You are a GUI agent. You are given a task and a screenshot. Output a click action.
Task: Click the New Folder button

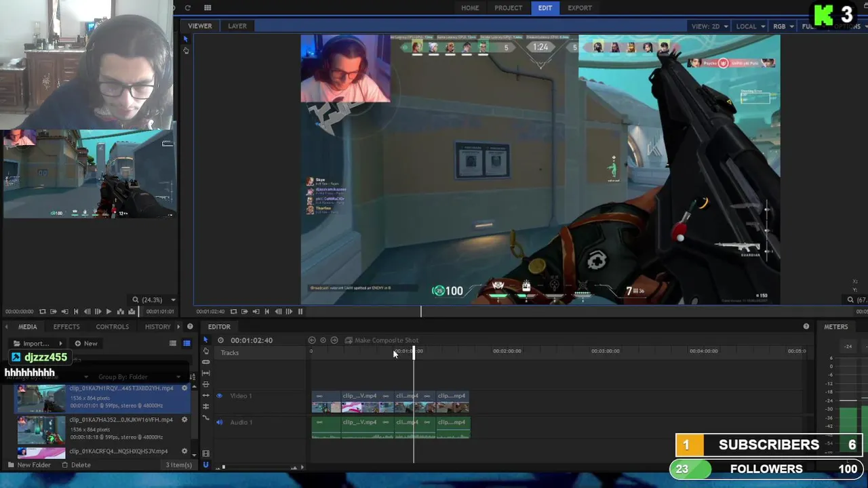coord(29,465)
